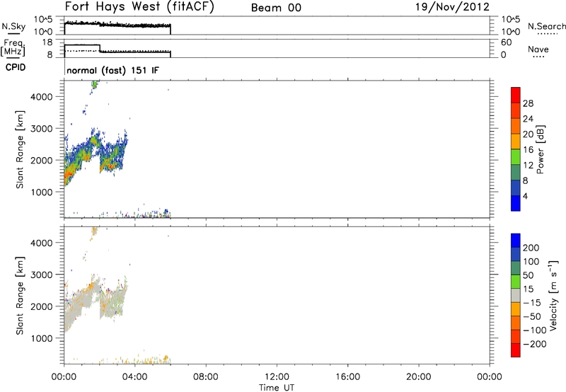The width and height of the screenshot is (566, 392).
Task: Click the 200 velocity colorbar label
Action: (531, 248)
